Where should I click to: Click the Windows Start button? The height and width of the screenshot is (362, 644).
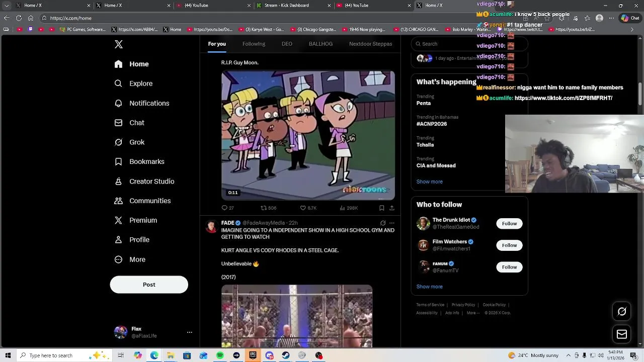[x=8, y=355]
